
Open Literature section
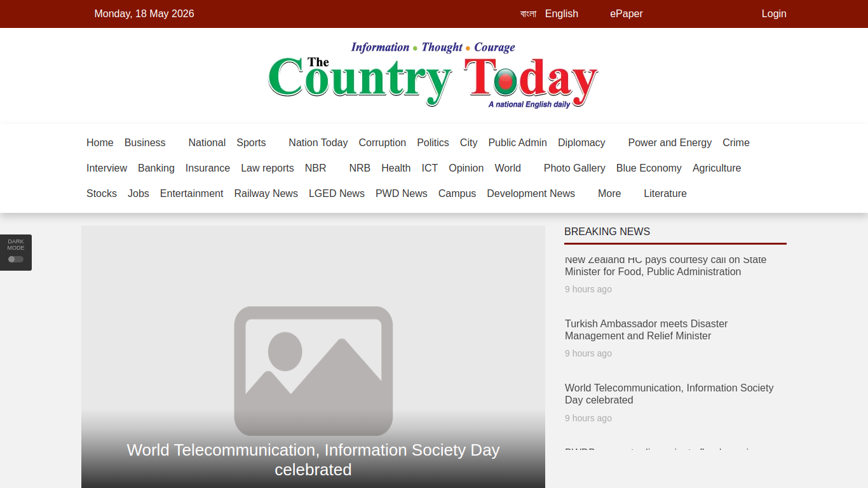tap(665, 194)
